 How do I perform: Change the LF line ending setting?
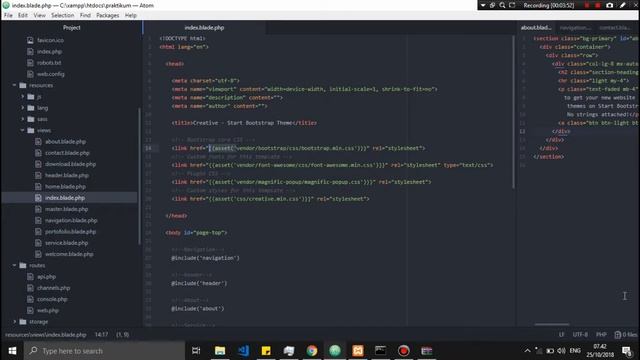562,335
